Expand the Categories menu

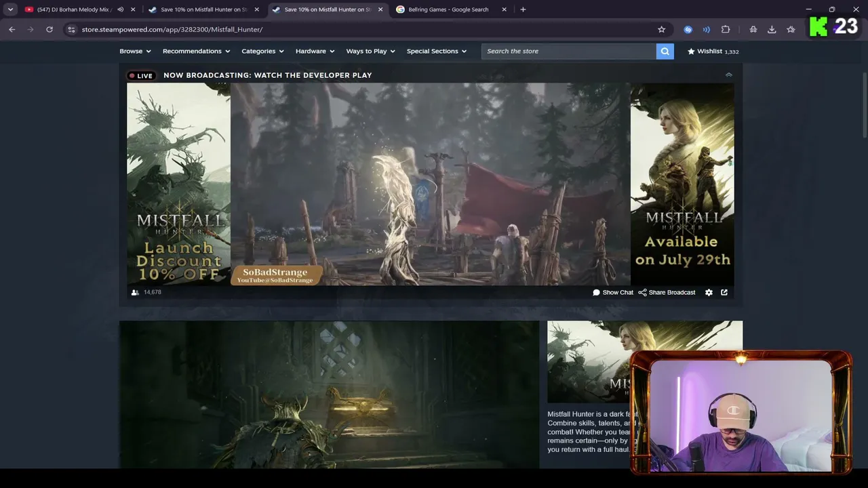pos(262,51)
